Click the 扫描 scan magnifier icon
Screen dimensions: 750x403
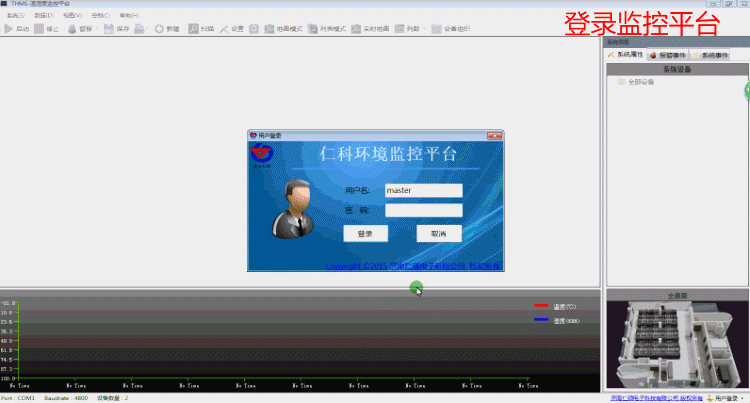[x=193, y=29]
